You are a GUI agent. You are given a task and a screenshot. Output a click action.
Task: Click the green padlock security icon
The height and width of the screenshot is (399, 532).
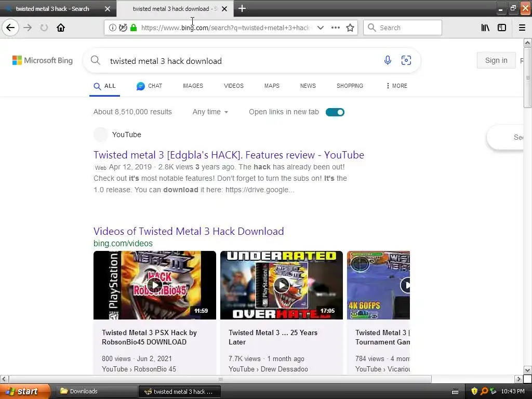[x=134, y=28]
